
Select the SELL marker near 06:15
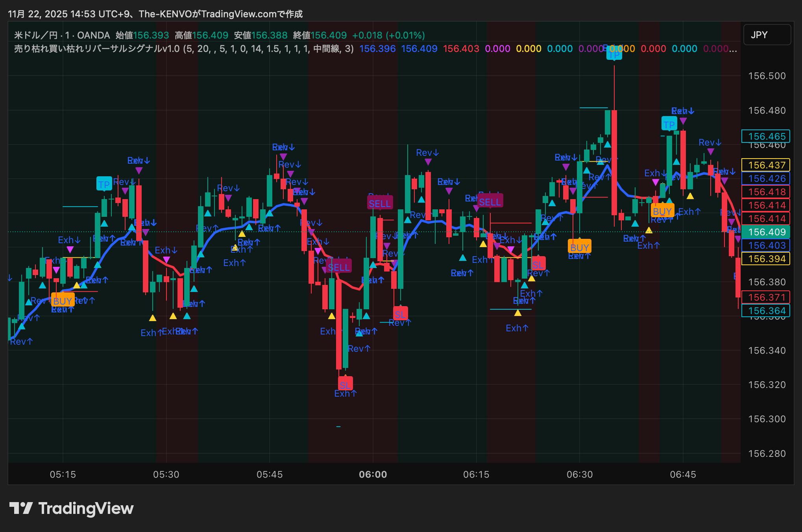pos(490,202)
